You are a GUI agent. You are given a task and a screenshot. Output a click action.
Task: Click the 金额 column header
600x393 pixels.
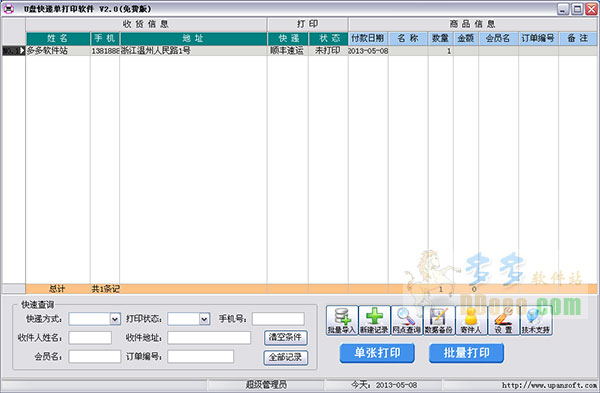(466, 39)
